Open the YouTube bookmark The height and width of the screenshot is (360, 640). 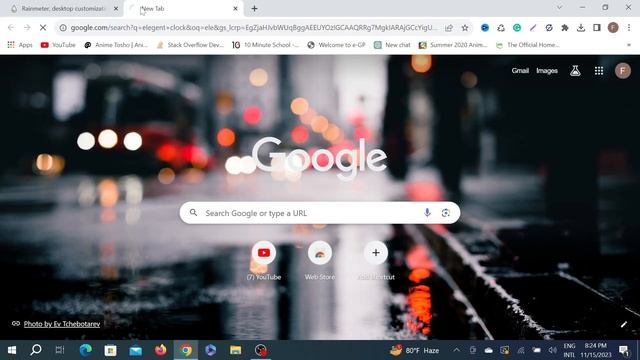point(58,45)
